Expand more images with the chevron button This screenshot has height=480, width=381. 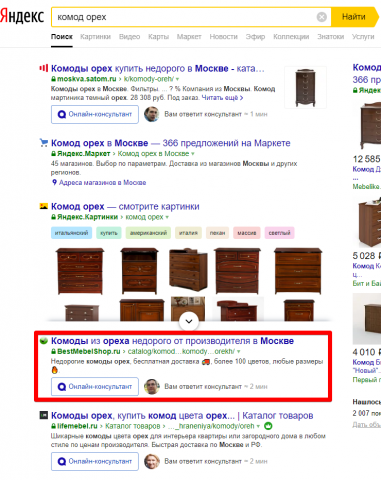coord(189,321)
